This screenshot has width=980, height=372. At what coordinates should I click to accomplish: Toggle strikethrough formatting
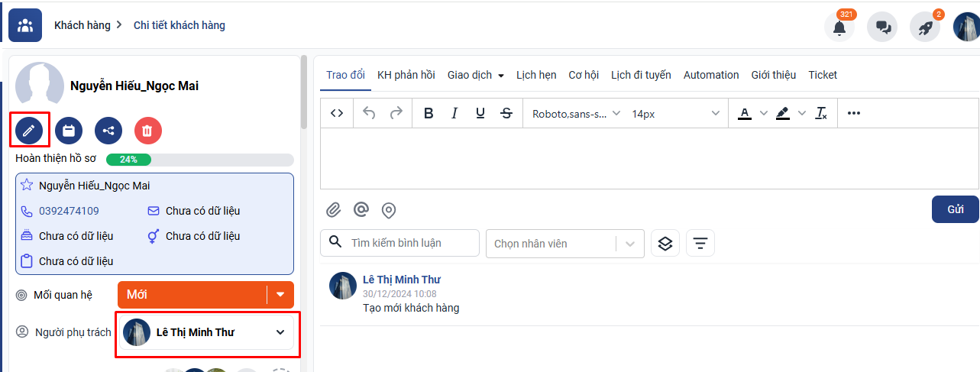click(x=506, y=114)
